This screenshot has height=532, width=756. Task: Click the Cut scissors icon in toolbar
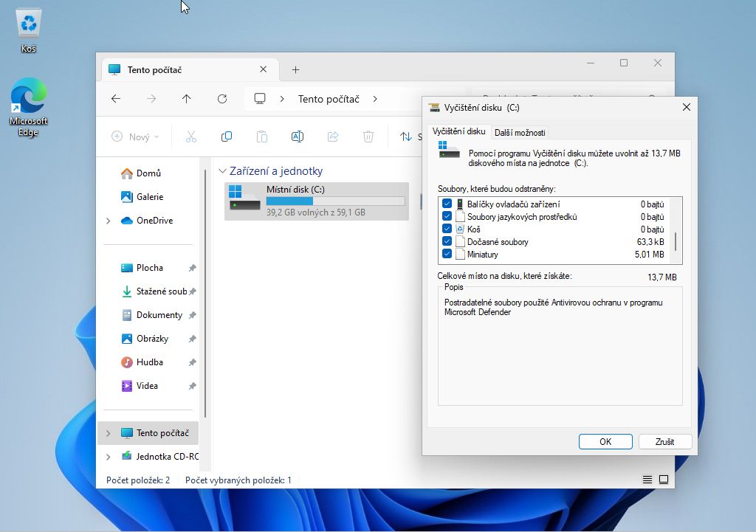pyautogui.click(x=190, y=137)
